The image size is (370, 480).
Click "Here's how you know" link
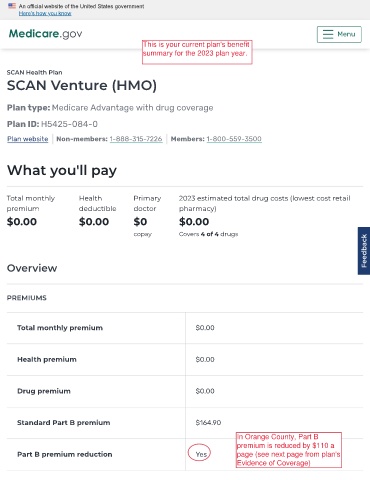tap(45, 13)
